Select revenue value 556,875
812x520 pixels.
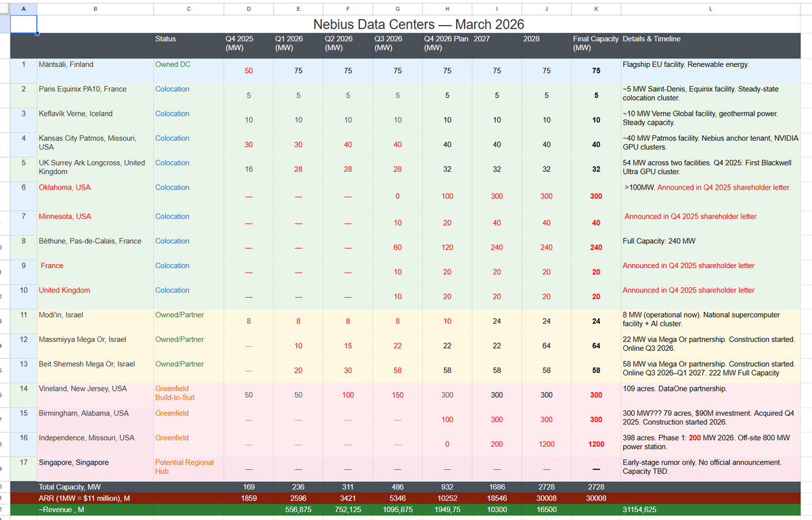point(298,509)
